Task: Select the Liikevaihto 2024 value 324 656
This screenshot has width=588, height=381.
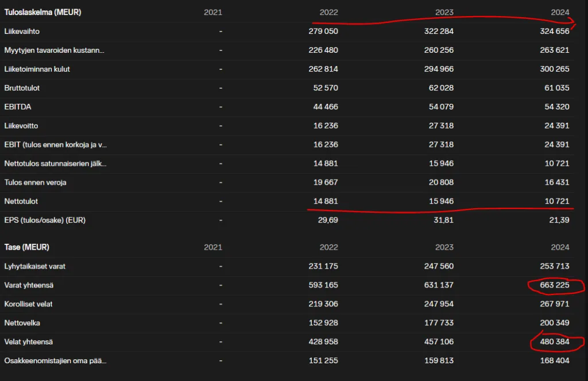Action: 555,31
